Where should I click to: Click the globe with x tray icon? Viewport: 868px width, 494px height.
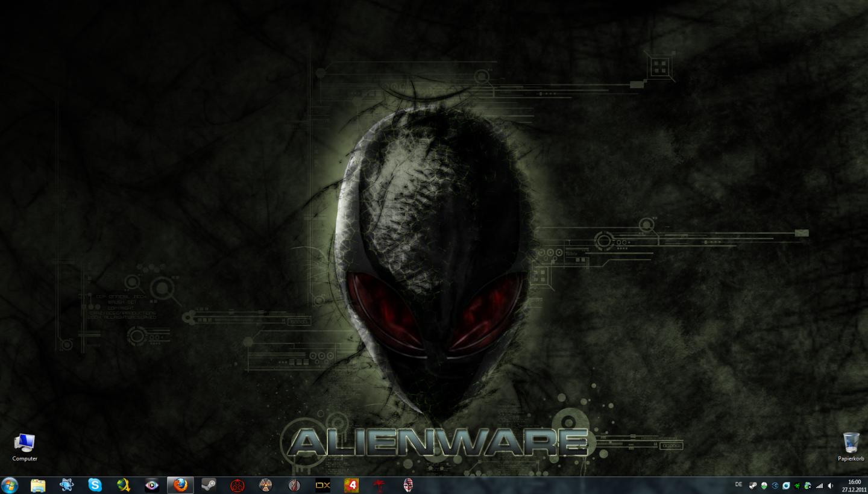pyautogui.click(x=808, y=486)
